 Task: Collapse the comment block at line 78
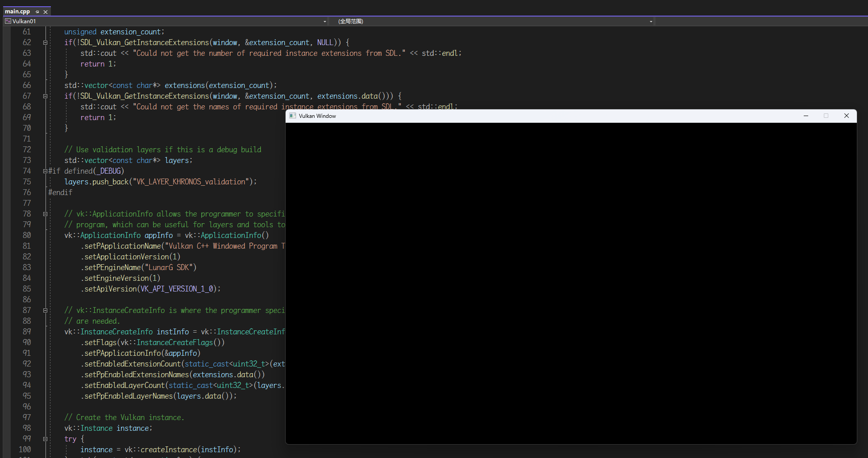click(x=45, y=214)
